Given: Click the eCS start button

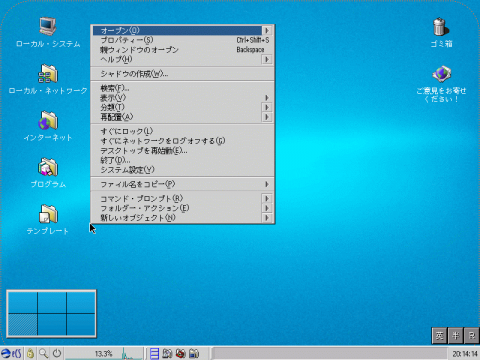Looking at the screenshot, I should click(x=12, y=353).
